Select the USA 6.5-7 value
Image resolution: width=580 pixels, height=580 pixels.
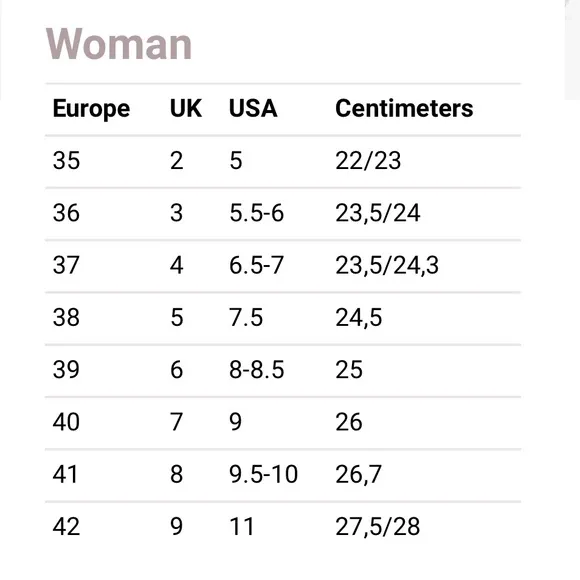click(x=256, y=265)
